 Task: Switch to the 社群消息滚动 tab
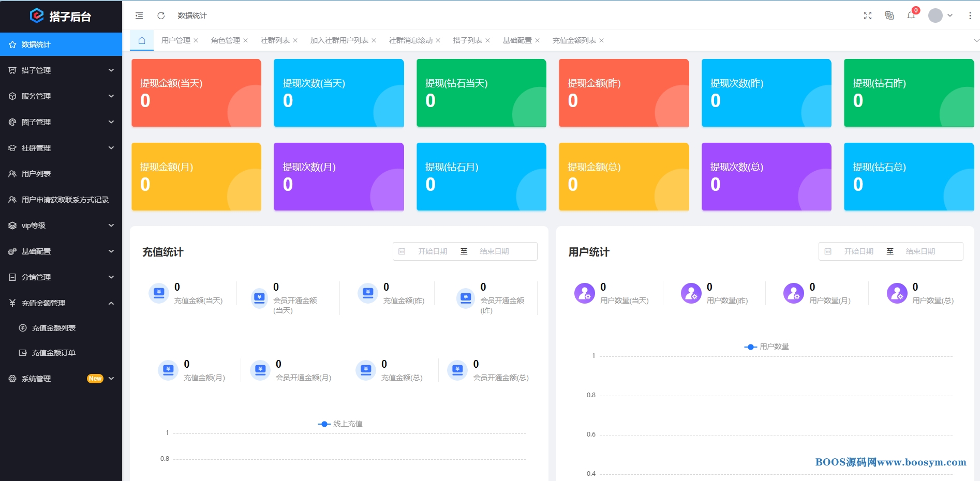pyautogui.click(x=411, y=40)
